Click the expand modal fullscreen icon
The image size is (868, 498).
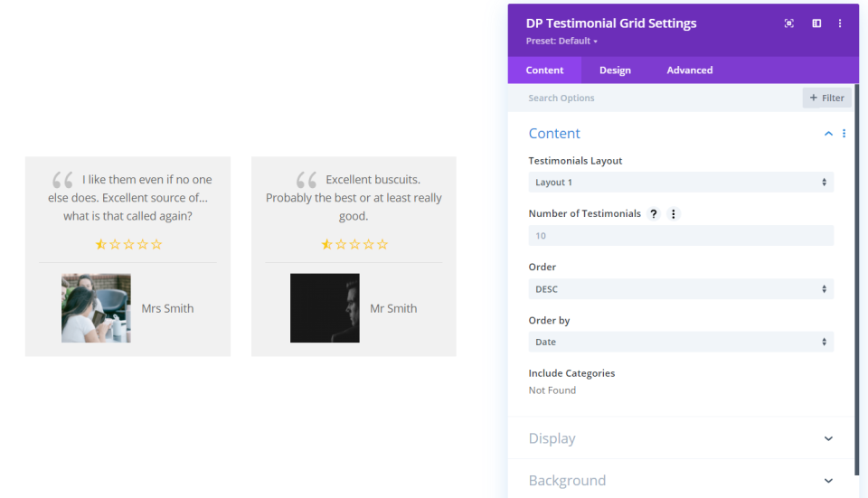(789, 23)
